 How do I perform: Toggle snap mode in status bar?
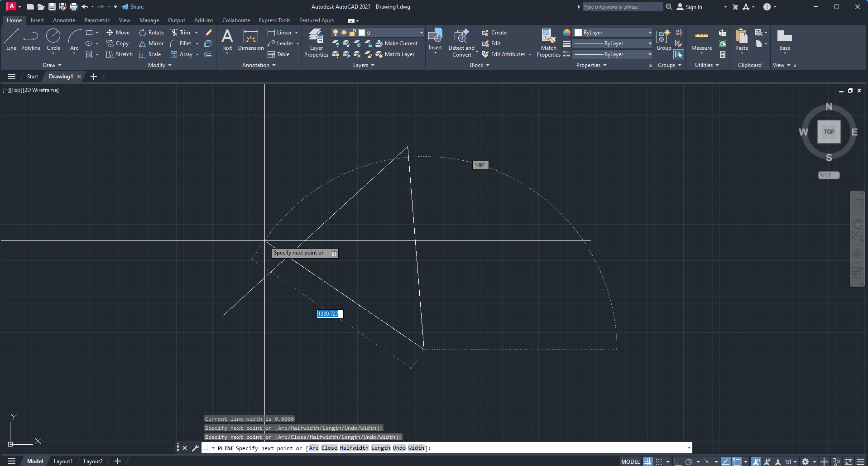click(x=659, y=461)
